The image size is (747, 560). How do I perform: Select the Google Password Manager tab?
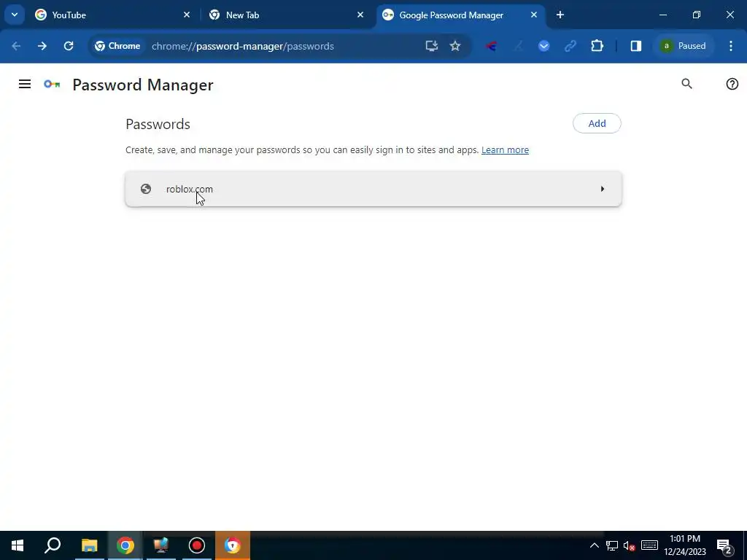click(461, 15)
